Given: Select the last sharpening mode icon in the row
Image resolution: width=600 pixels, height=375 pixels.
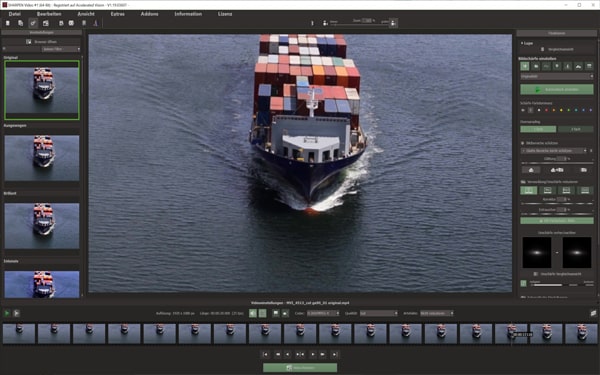Looking at the screenshot, I should [589, 66].
